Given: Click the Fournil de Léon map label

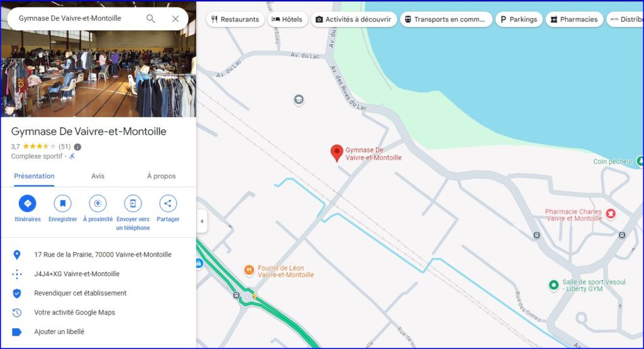Looking at the screenshot, I should (286, 272).
